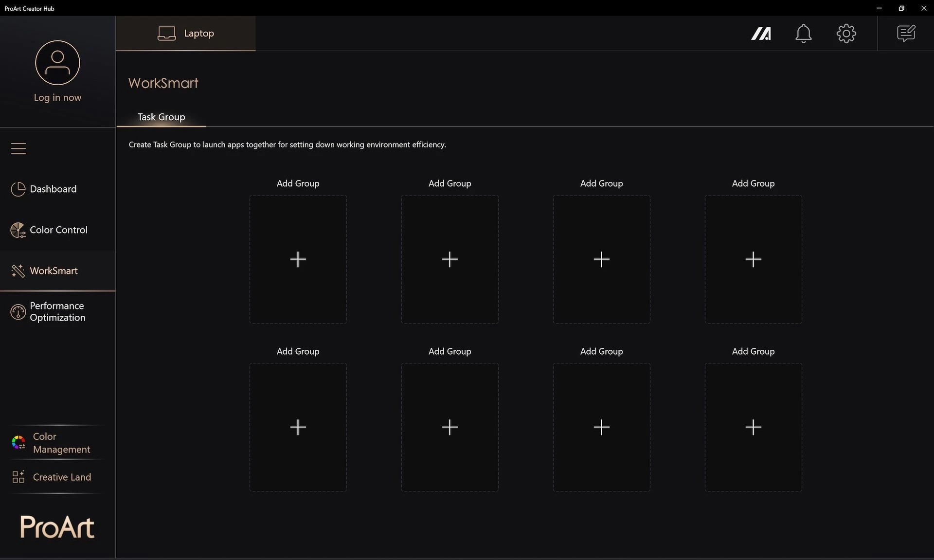Select the Laptop device tab

[186, 33]
